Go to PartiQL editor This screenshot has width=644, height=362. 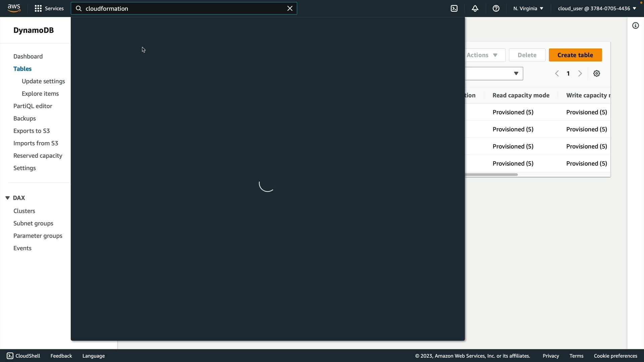33,106
